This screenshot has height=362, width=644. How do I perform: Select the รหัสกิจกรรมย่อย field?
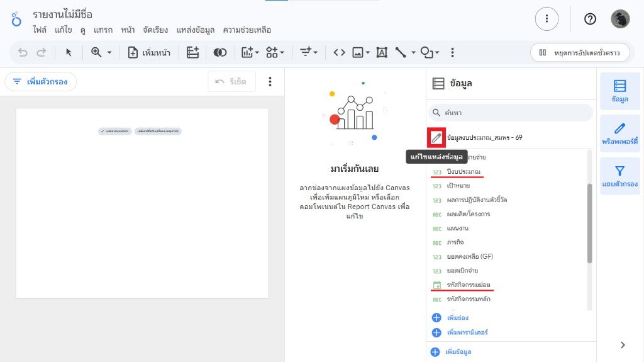(x=468, y=285)
